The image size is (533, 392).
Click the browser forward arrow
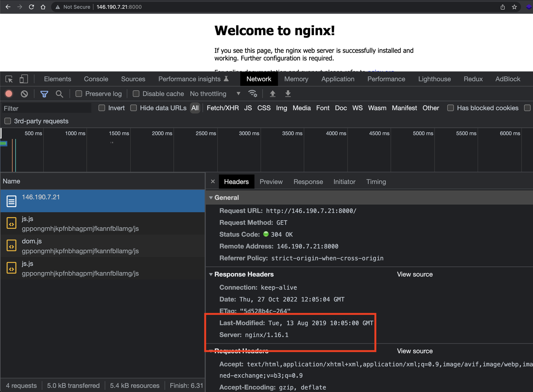(20, 7)
